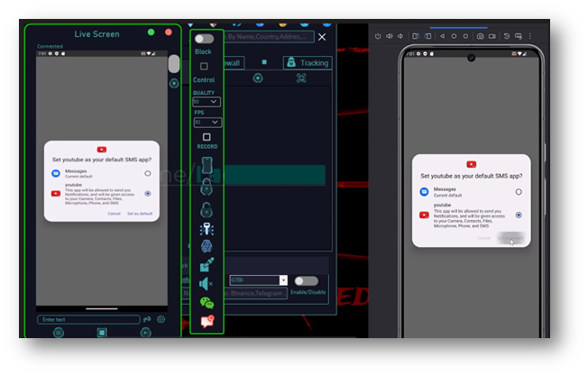Click the key icon in sidebar
Viewport: 588px width, 376px height.
click(207, 227)
